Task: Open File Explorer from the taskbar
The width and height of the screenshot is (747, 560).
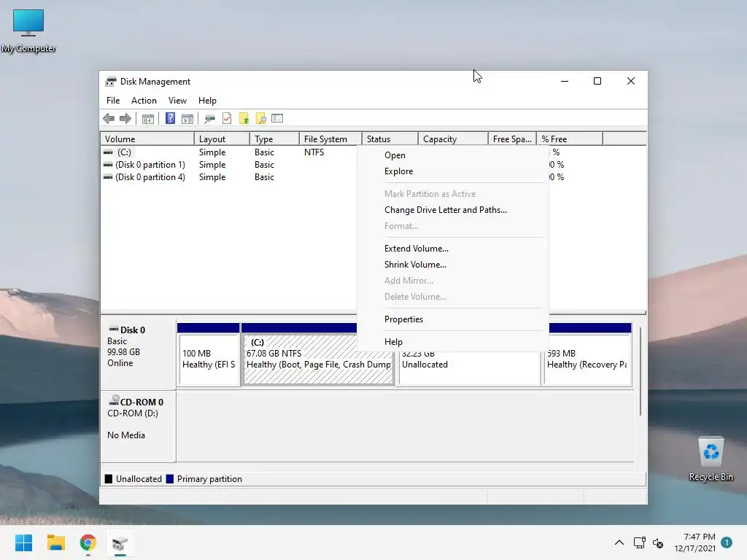Action: (55, 542)
